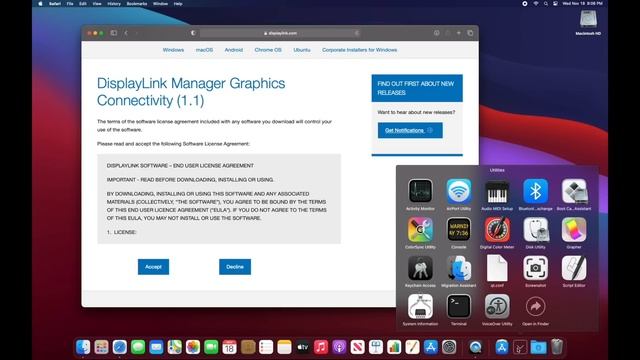This screenshot has height=360, width=640.
Task: Launch the Grapher app
Action: click(x=574, y=229)
